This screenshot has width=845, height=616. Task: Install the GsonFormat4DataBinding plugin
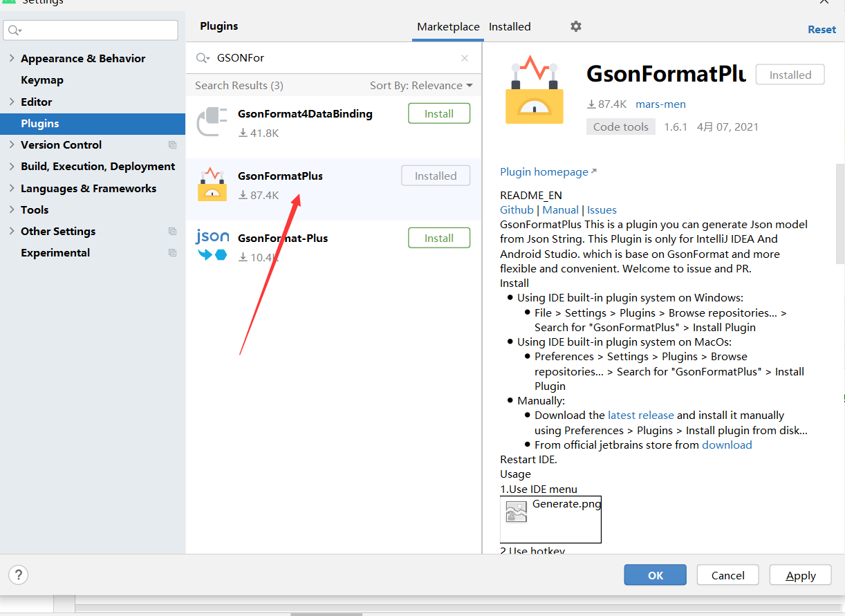[439, 113]
